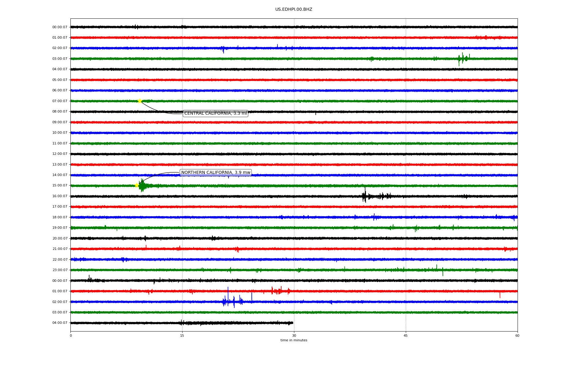The width and height of the screenshot is (588, 368).
Task: Click the 'time in minutes' axis label
Action: pyautogui.click(x=293, y=340)
